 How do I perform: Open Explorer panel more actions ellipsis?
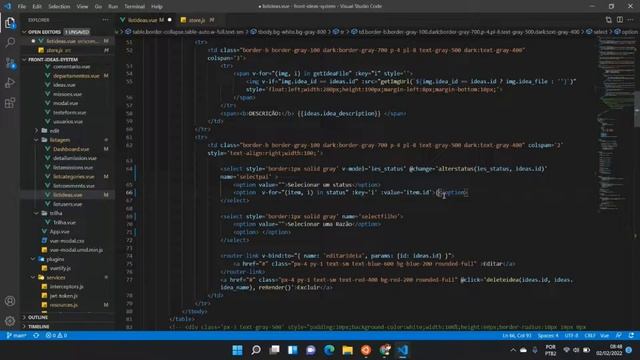[x=105, y=20]
